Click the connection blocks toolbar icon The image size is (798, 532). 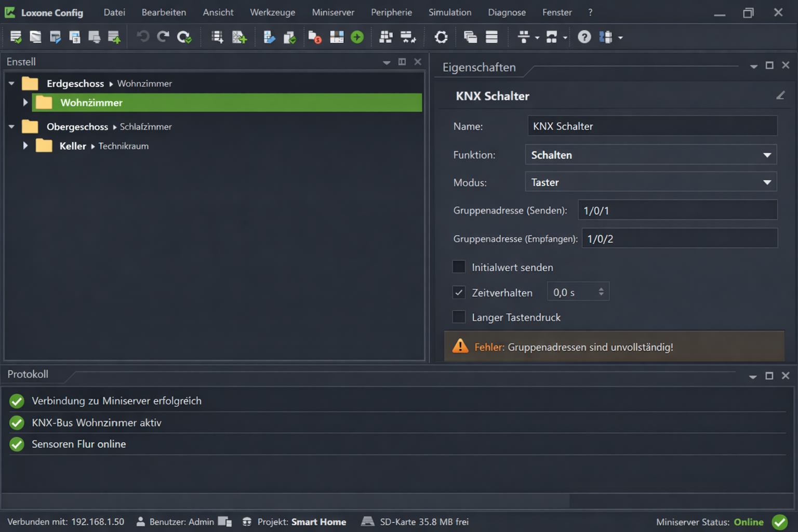[x=552, y=37]
